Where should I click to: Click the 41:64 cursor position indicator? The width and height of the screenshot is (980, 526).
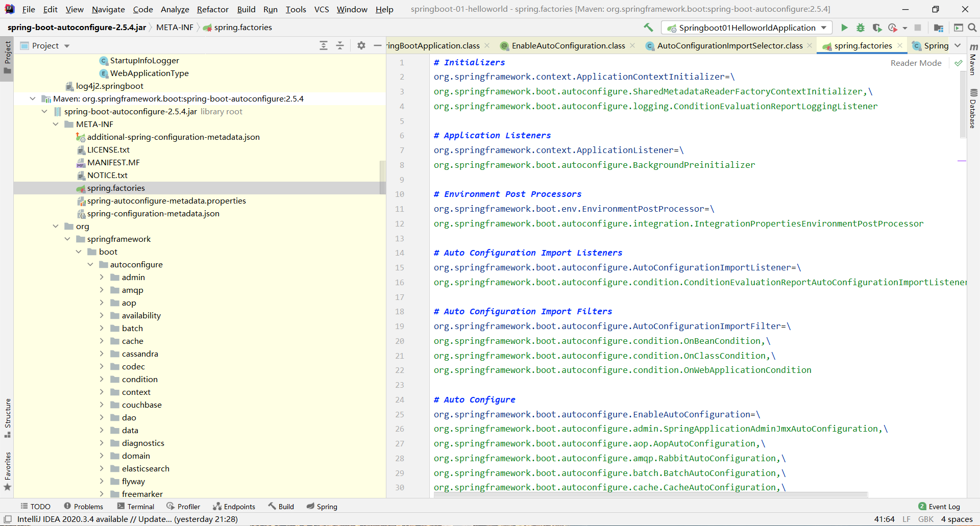(884, 519)
